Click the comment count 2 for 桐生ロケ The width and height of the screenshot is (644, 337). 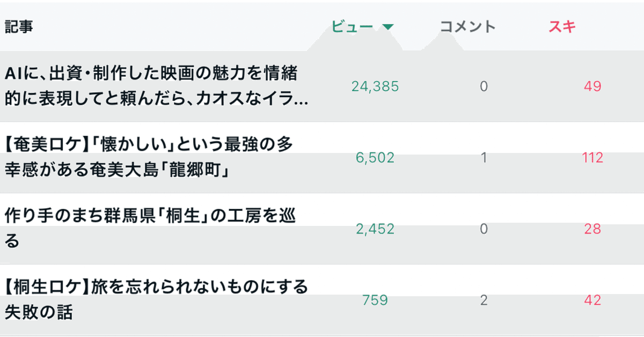tap(484, 301)
